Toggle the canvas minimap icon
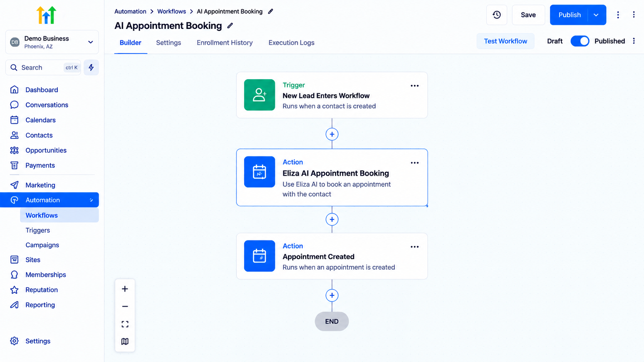This screenshot has width=644, height=362. [x=125, y=342]
